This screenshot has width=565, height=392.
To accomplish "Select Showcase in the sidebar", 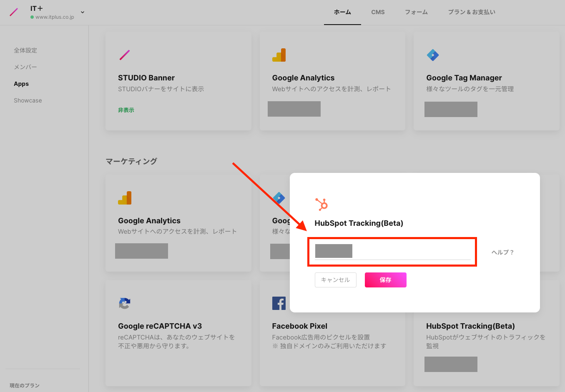I will click(x=28, y=100).
